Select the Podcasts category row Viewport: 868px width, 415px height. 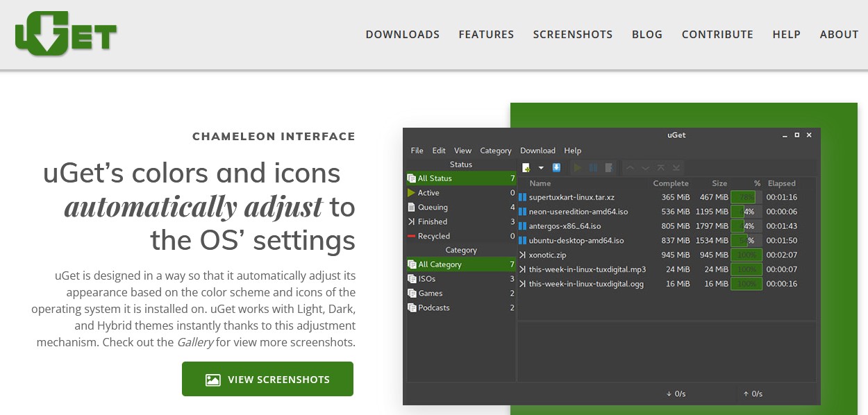[x=461, y=308]
